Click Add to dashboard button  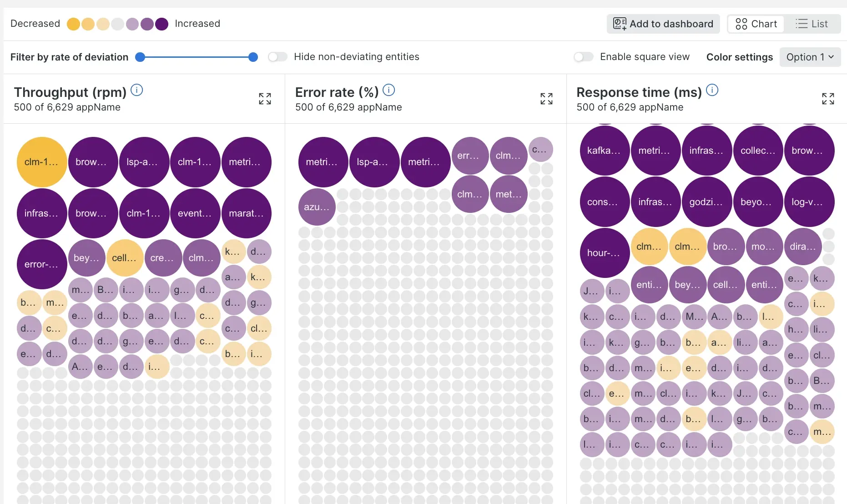pos(663,24)
